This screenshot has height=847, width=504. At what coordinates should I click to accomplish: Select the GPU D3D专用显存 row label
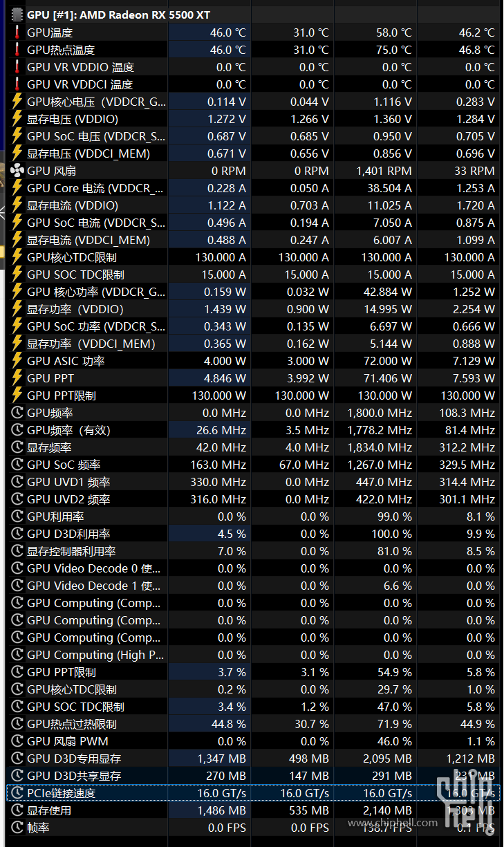click(x=74, y=758)
